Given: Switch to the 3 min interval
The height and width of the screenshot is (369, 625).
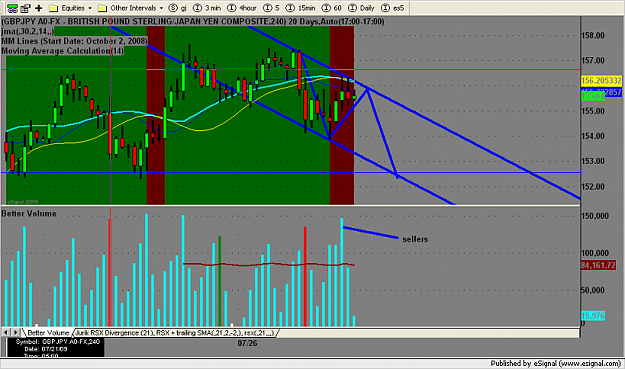Looking at the screenshot, I should pyautogui.click(x=207, y=8).
